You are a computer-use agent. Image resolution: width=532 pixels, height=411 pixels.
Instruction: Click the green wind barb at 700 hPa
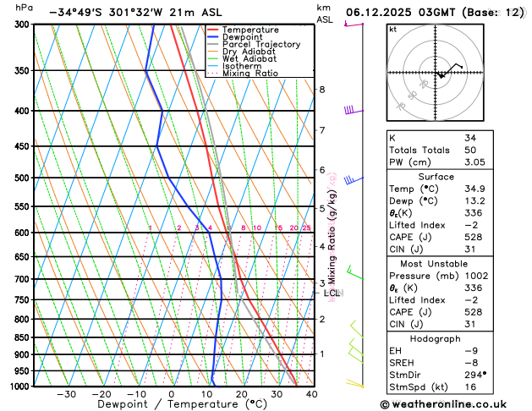point(355,273)
